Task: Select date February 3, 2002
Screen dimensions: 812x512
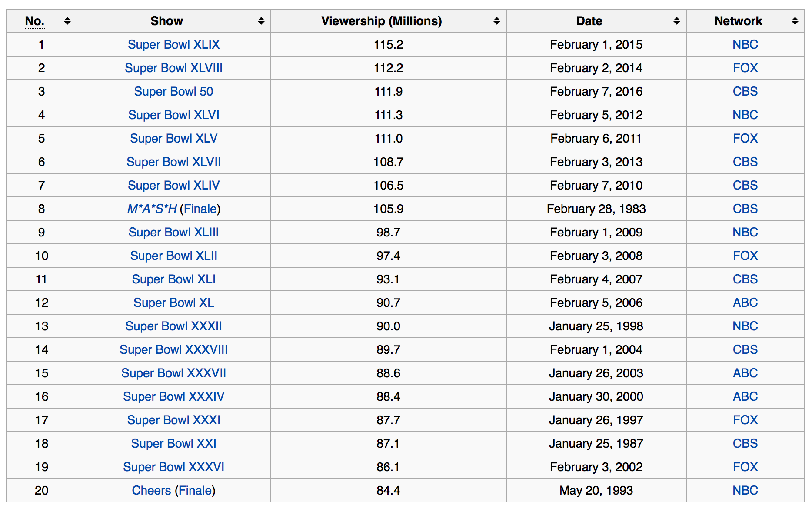Action: coord(596,467)
